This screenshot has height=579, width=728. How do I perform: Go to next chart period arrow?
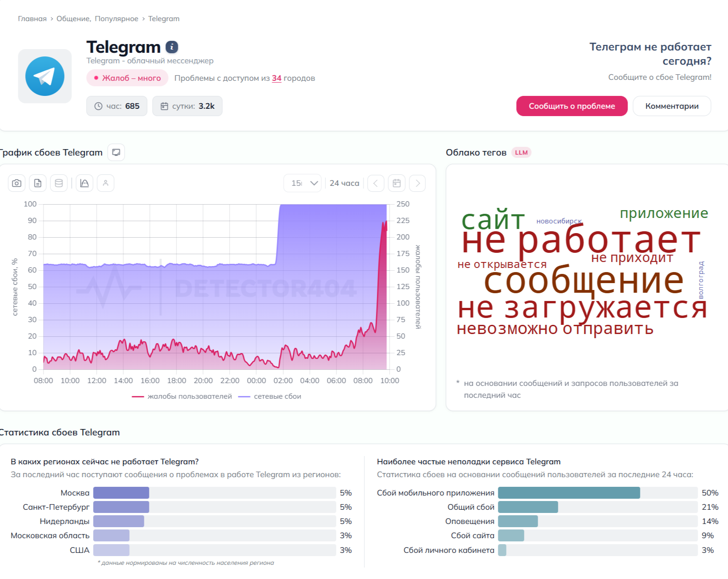418,183
